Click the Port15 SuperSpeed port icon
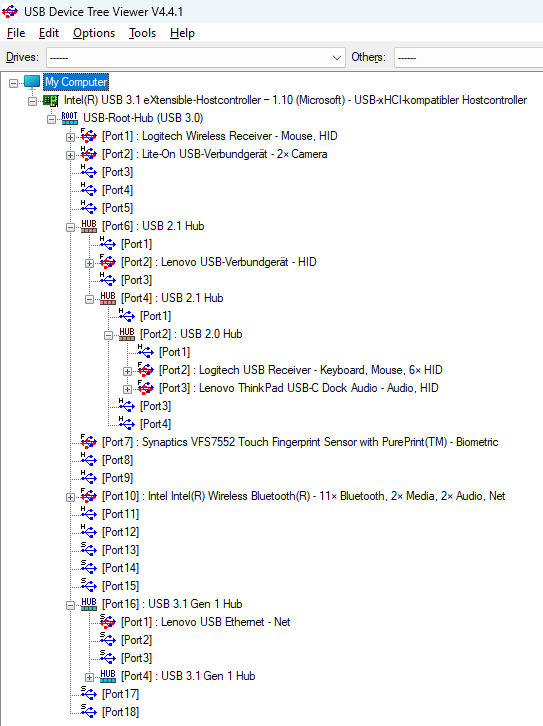Viewport: 543px width, 726px height. click(88, 586)
